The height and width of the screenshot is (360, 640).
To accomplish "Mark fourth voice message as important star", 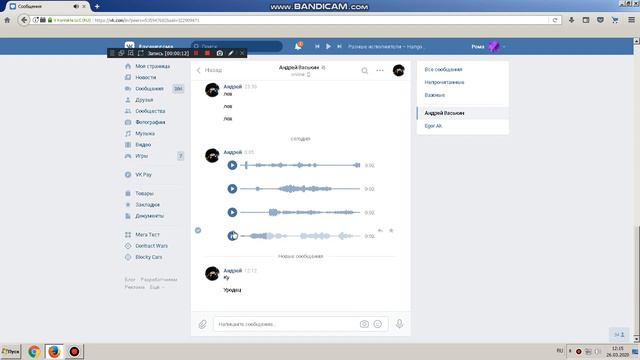I will 391,231.
